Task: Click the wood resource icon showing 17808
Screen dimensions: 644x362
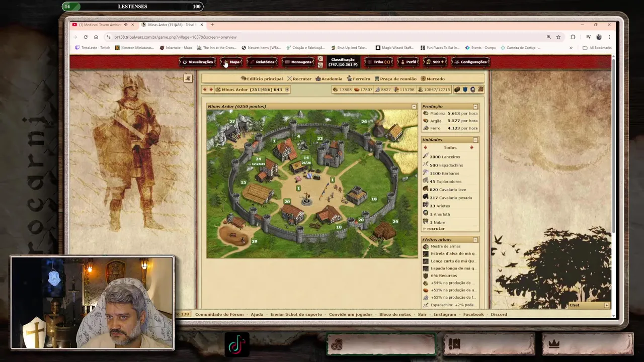Action: pos(336,89)
